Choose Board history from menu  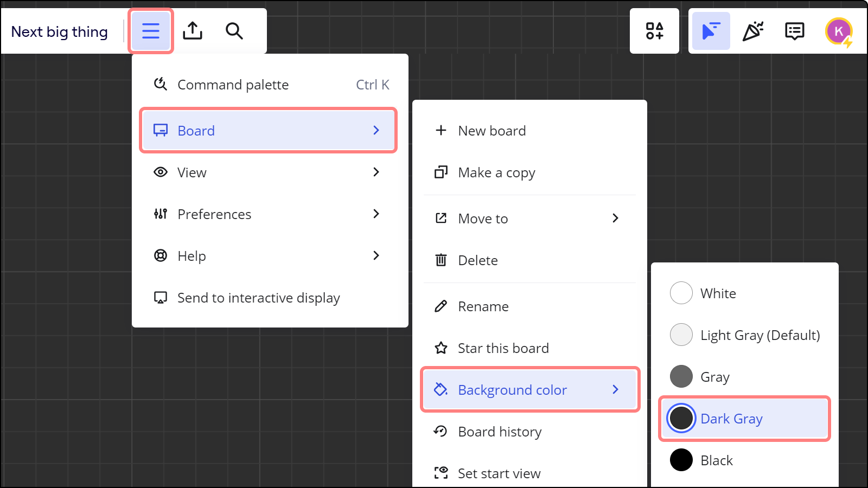coord(499,432)
